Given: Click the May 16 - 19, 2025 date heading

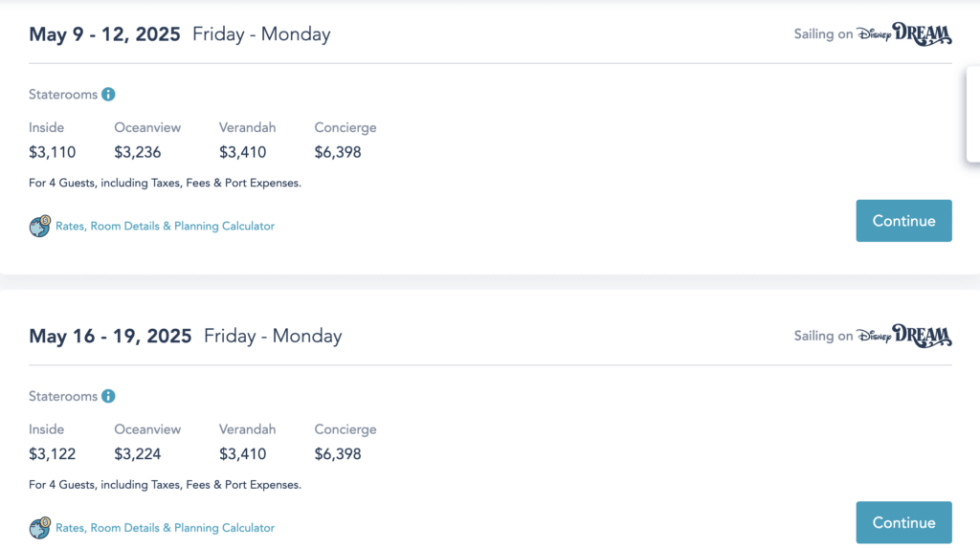Looking at the screenshot, I should [110, 336].
